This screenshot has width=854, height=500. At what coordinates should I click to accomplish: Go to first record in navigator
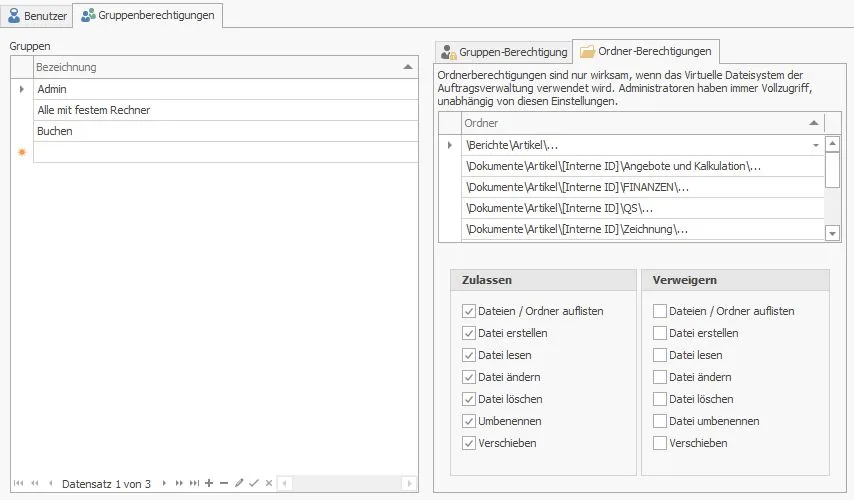click(19, 483)
